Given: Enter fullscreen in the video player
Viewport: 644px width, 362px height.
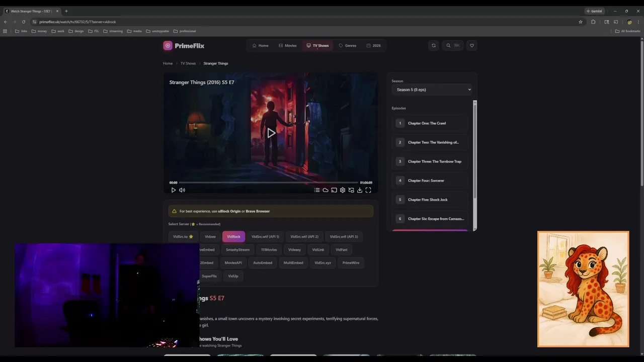Looking at the screenshot, I should point(368,190).
